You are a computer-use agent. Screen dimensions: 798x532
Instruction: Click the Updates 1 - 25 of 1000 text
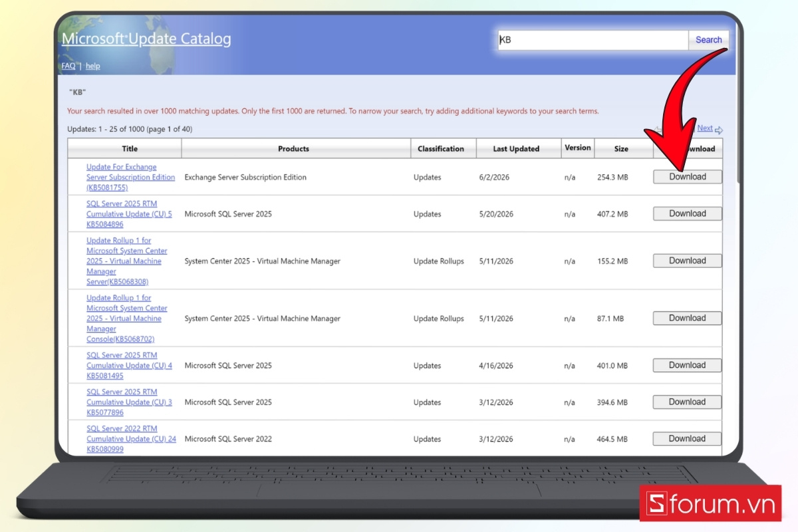pos(130,129)
